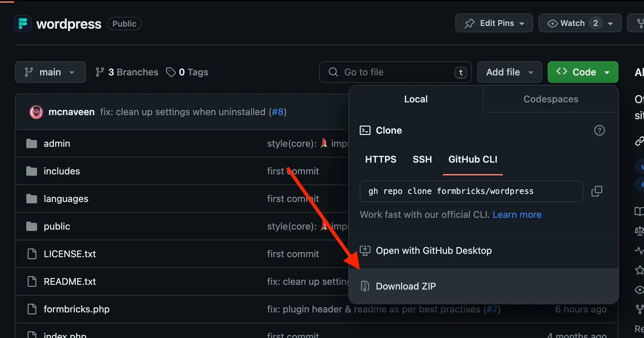Open the admin row style(core) commit message

click(307, 143)
